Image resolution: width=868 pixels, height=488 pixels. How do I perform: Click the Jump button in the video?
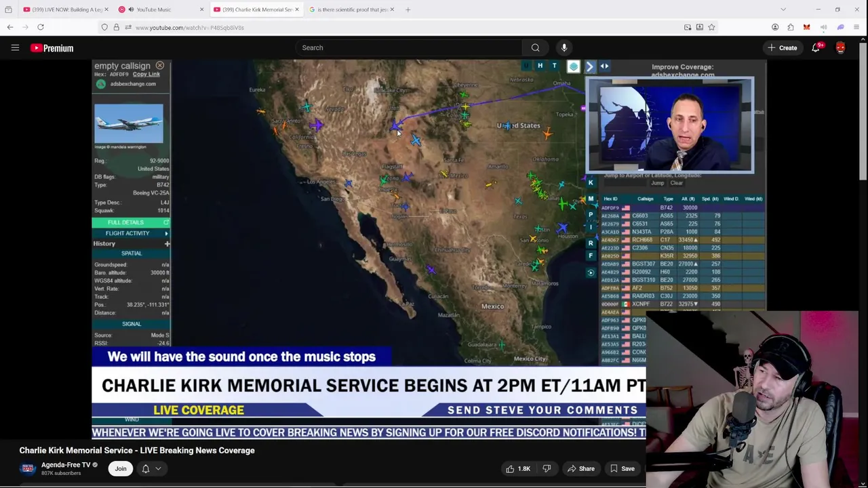tap(657, 183)
